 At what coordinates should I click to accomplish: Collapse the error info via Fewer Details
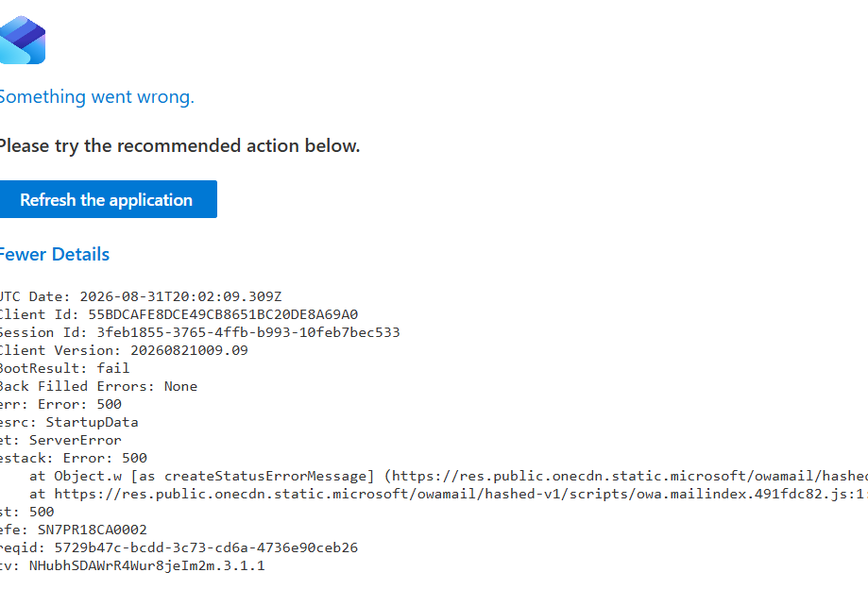[54, 254]
